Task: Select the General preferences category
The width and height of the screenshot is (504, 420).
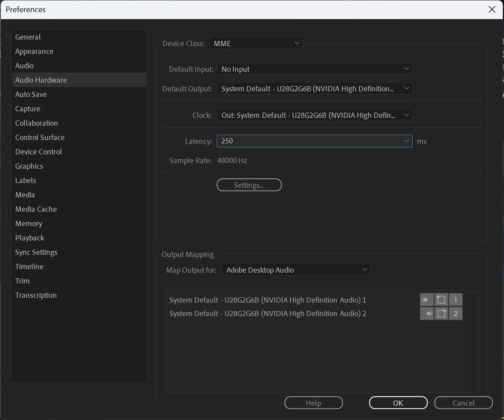Action: pyautogui.click(x=28, y=37)
